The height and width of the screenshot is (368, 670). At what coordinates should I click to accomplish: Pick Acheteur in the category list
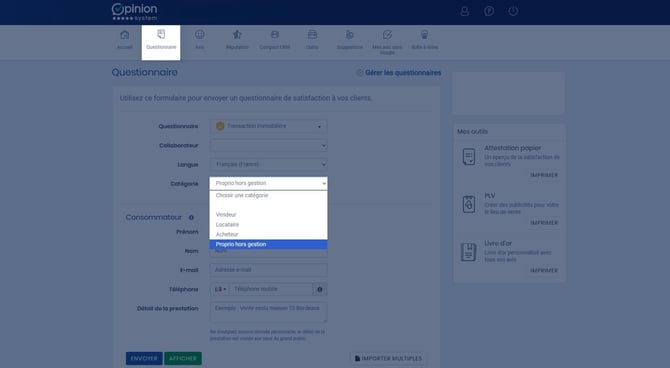pos(268,234)
